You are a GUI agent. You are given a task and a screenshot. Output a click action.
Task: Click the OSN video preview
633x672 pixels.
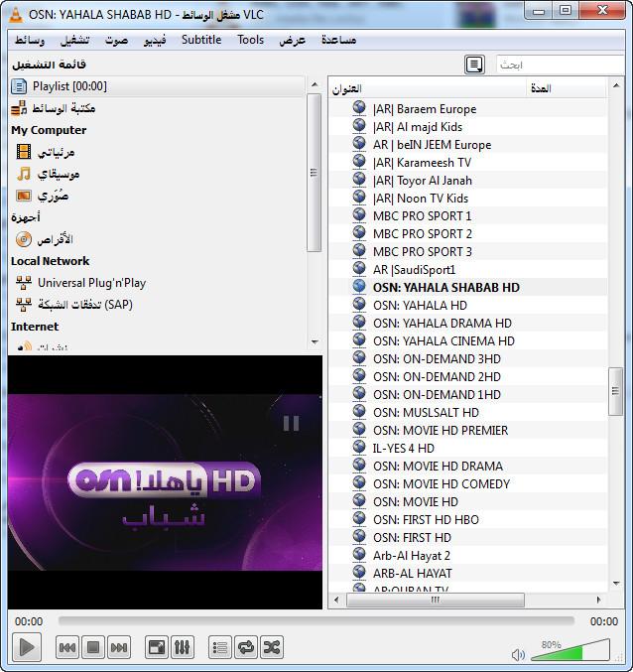[165, 481]
